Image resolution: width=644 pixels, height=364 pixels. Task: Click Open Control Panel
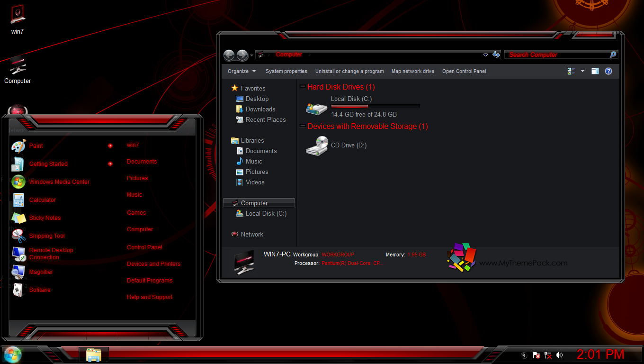pyautogui.click(x=464, y=71)
